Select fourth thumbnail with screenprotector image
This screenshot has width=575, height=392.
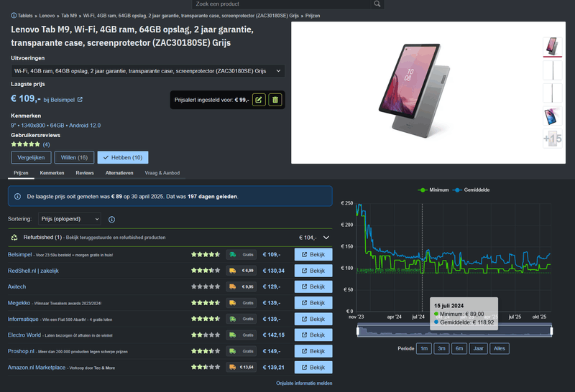[x=552, y=116]
